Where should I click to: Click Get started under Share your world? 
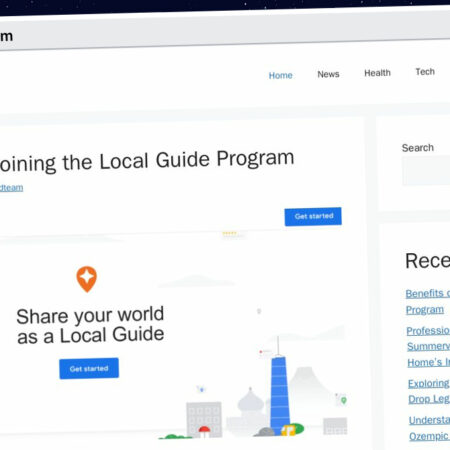coord(89,368)
